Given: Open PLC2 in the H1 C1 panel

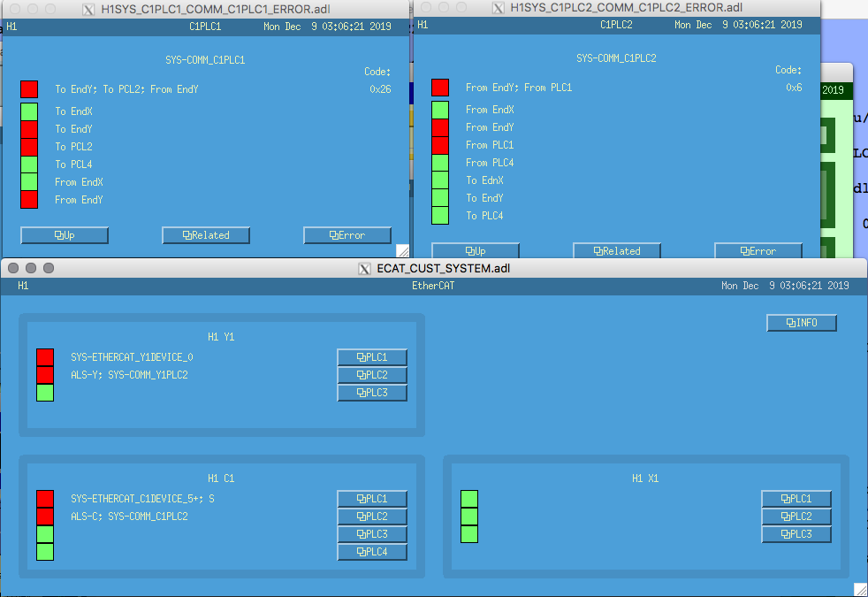Looking at the screenshot, I should click(x=372, y=517).
